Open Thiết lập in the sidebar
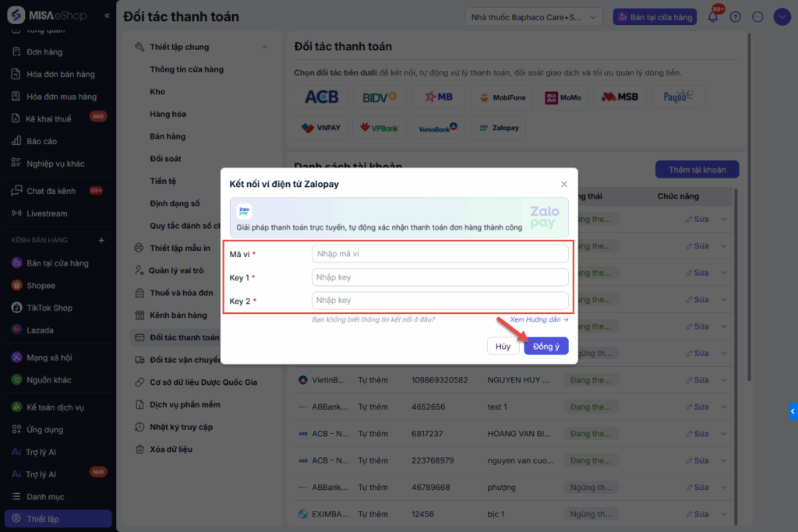The image size is (798, 532). (x=43, y=519)
